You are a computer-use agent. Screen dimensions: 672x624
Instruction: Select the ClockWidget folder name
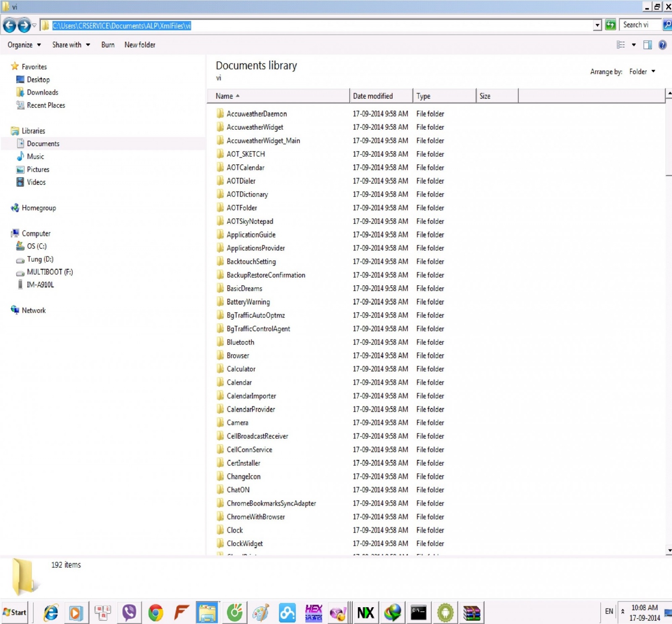click(x=245, y=544)
